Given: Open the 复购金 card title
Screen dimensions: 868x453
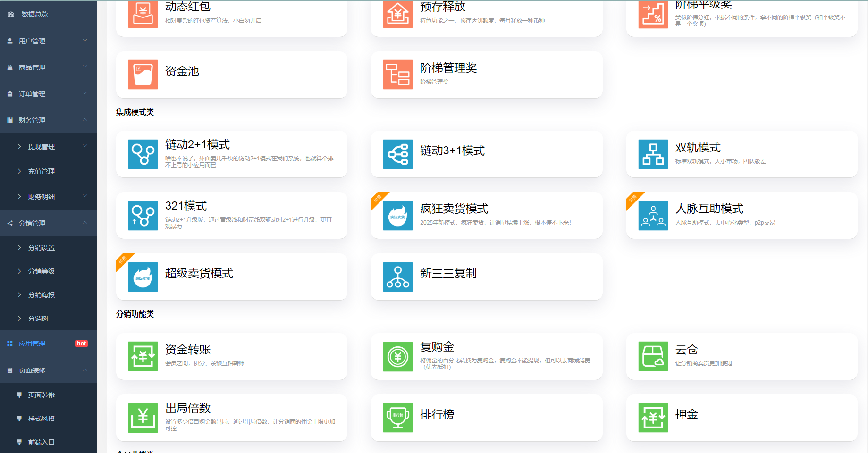Looking at the screenshot, I should click(437, 347).
